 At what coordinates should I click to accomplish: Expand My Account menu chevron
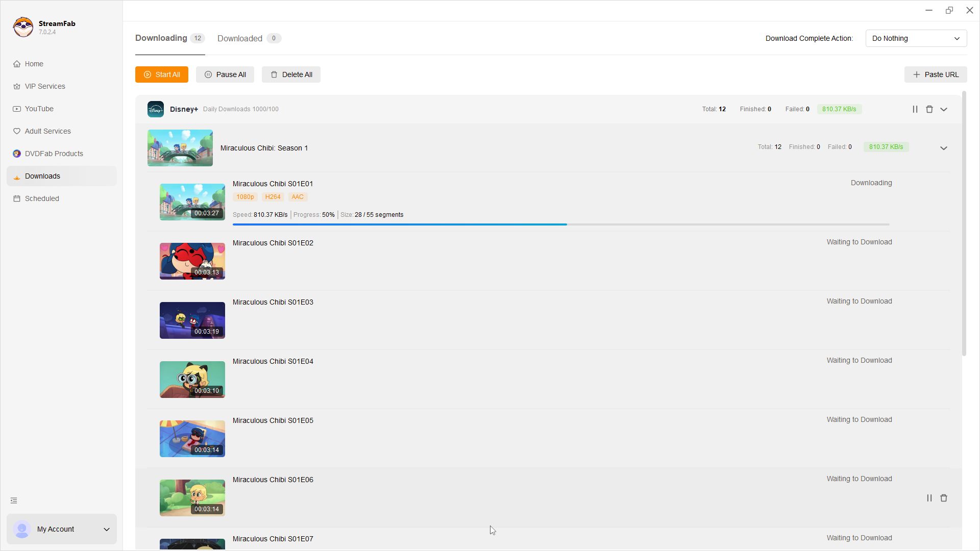(107, 529)
